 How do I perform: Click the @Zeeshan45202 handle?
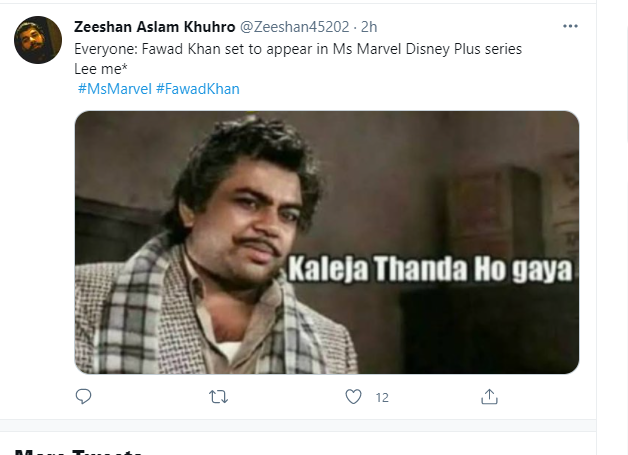(x=294, y=26)
